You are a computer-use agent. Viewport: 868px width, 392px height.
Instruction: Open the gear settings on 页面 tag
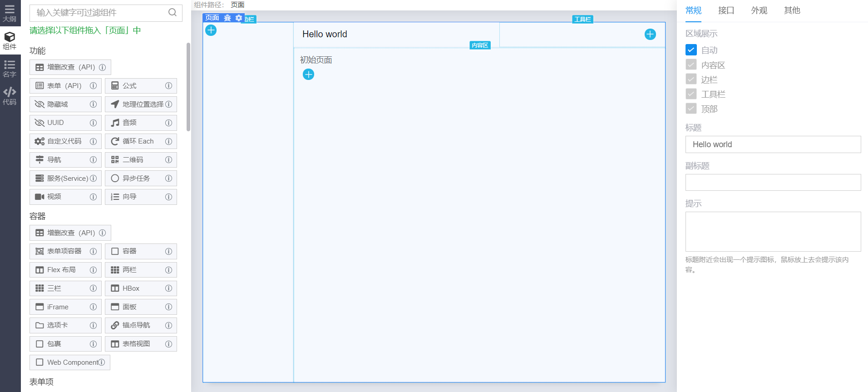point(239,18)
